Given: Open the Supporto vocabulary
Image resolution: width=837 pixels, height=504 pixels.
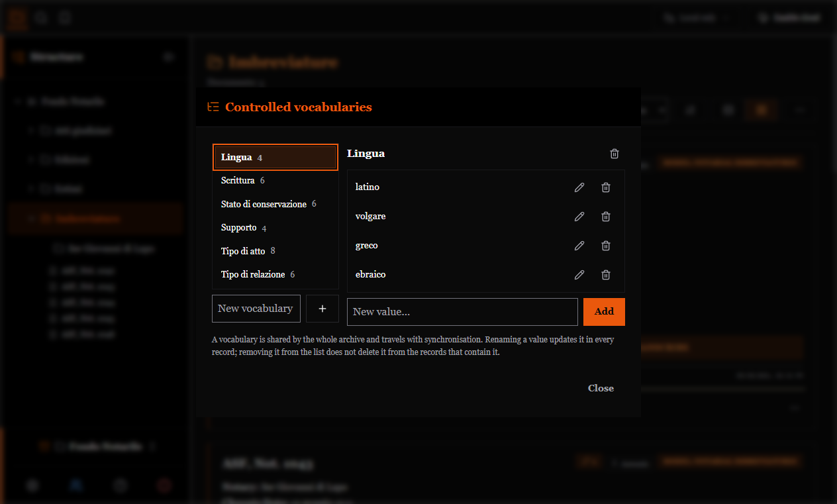Looking at the screenshot, I should click(x=275, y=228).
